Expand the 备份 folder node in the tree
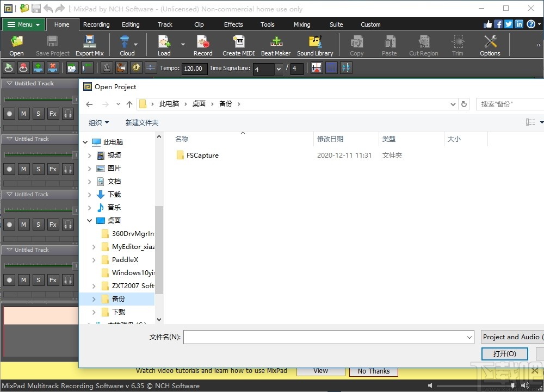This screenshot has width=544, height=392. (94, 299)
